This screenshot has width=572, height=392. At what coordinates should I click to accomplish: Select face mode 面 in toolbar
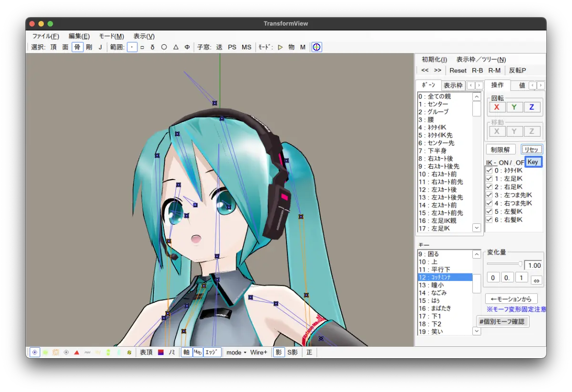coord(65,47)
